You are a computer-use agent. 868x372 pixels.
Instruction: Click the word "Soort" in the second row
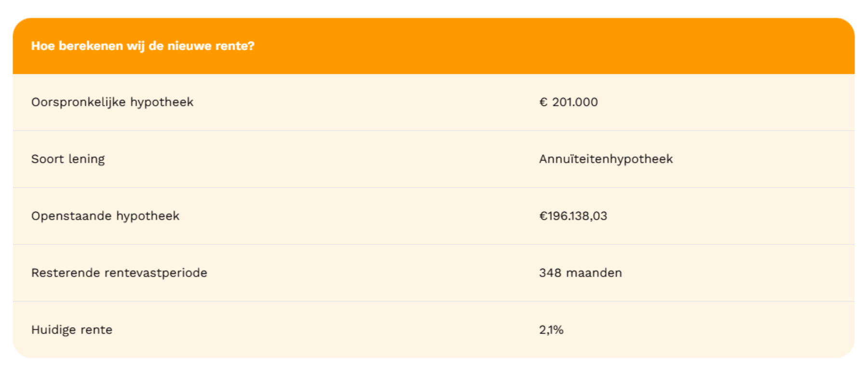click(x=47, y=159)
